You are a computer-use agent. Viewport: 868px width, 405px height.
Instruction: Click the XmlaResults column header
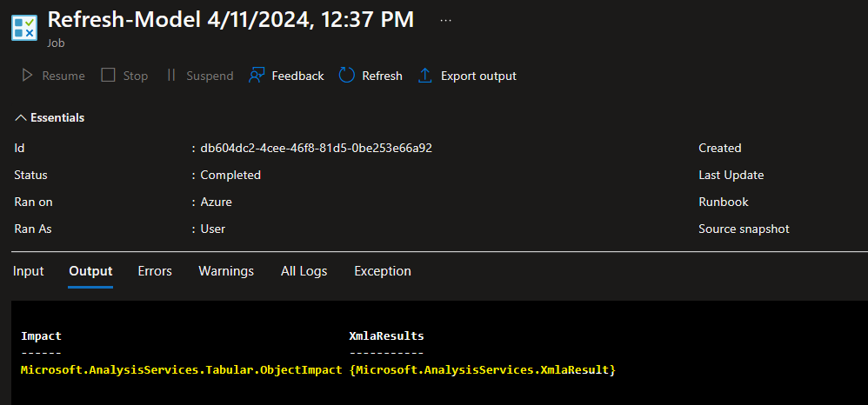[x=386, y=335]
